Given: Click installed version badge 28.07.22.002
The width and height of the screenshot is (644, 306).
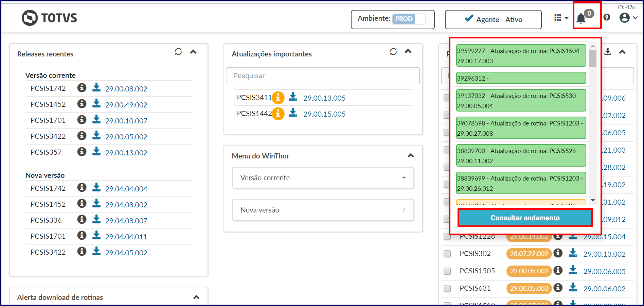Looking at the screenshot, I should (x=529, y=254).
